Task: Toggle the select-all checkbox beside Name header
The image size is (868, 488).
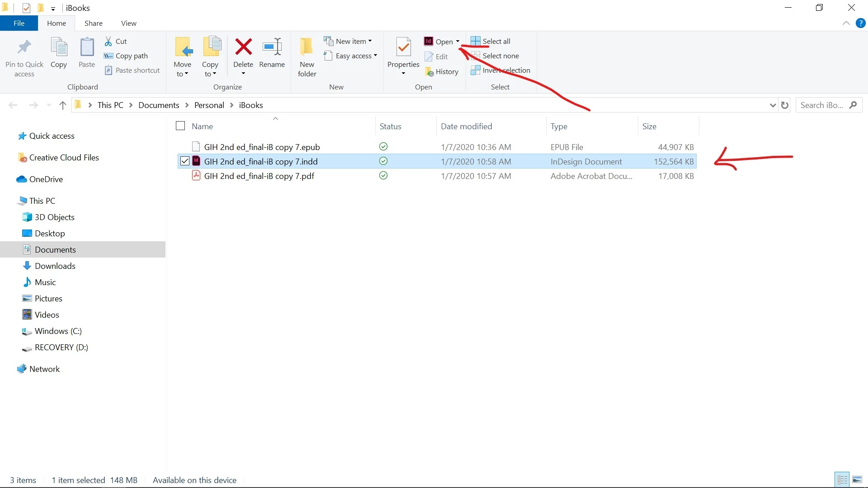Action: [x=180, y=126]
